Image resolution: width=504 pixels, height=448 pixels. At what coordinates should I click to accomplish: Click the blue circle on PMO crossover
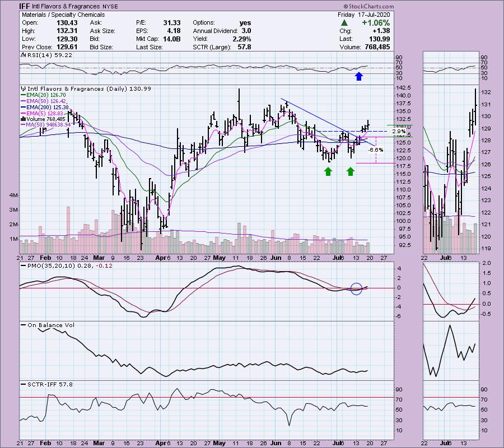(356, 288)
